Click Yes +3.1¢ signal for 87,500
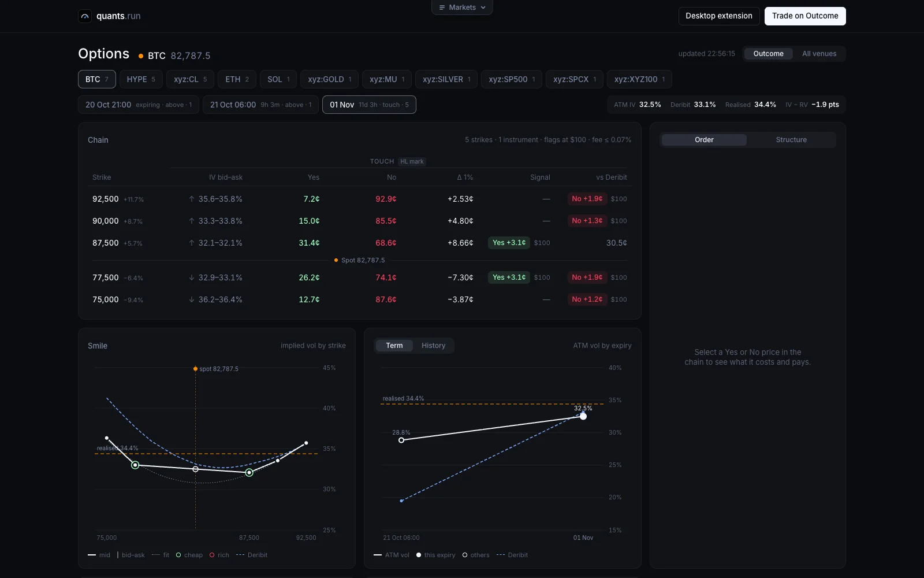Viewport: 924px width, 578px height. point(509,243)
